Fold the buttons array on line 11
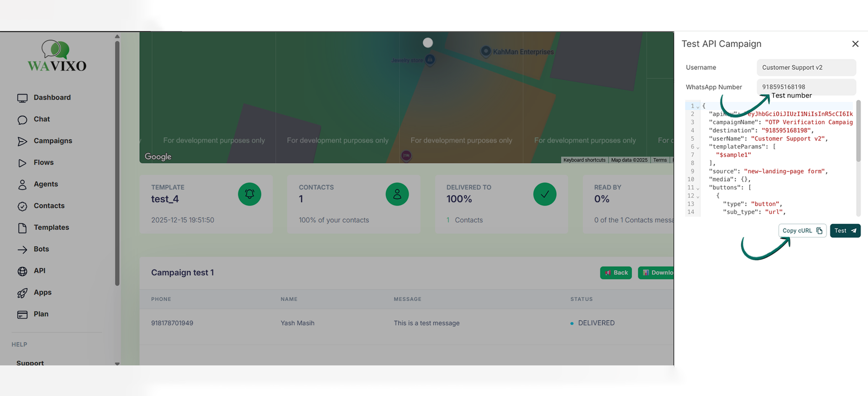Viewport: 868px width, 396px height. pyautogui.click(x=698, y=188)
